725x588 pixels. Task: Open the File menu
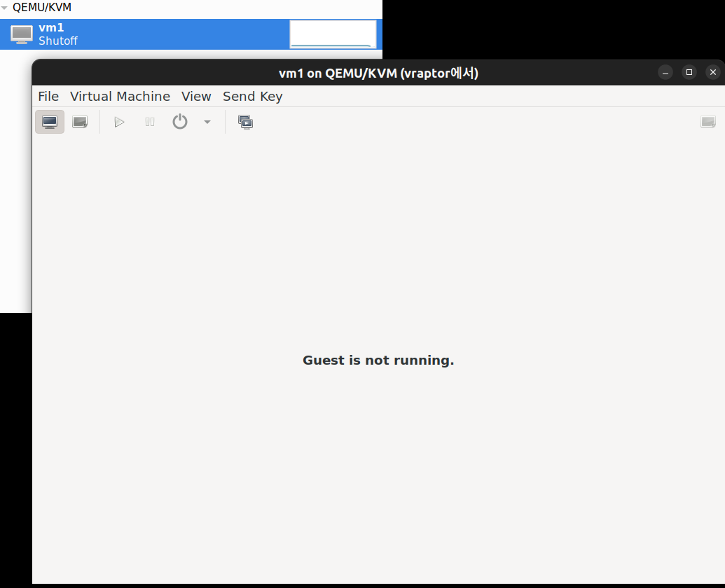48,96
